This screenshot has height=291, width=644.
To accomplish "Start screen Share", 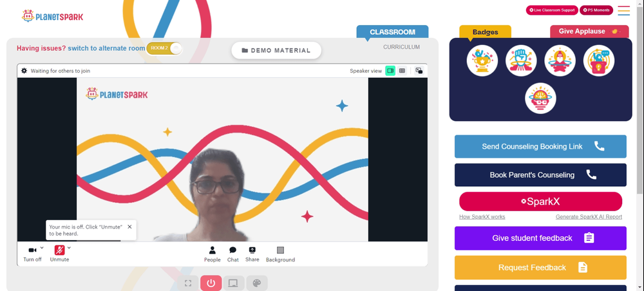I will point(252,254).
